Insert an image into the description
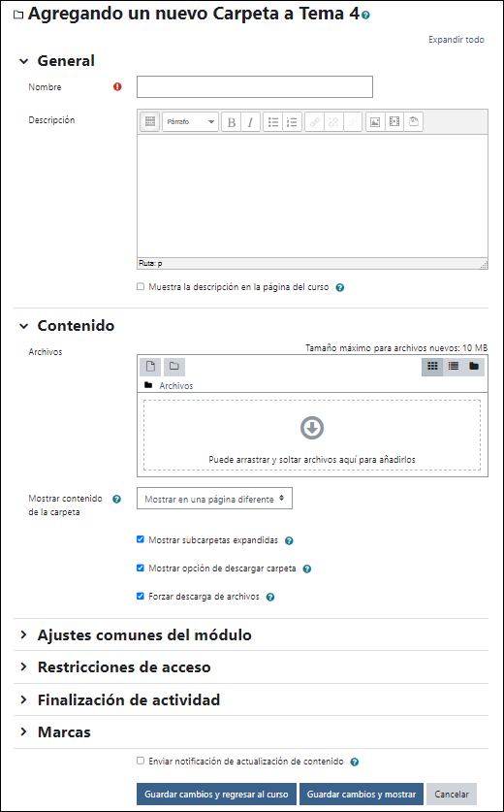The image size is (504, 812). tap(376, 122)
